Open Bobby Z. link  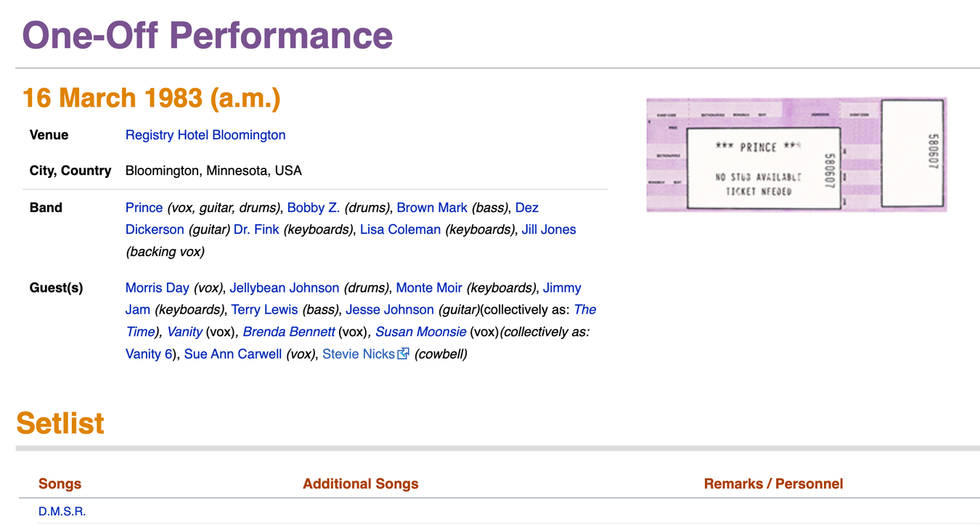pyautogui.click(x=314, y=208)
